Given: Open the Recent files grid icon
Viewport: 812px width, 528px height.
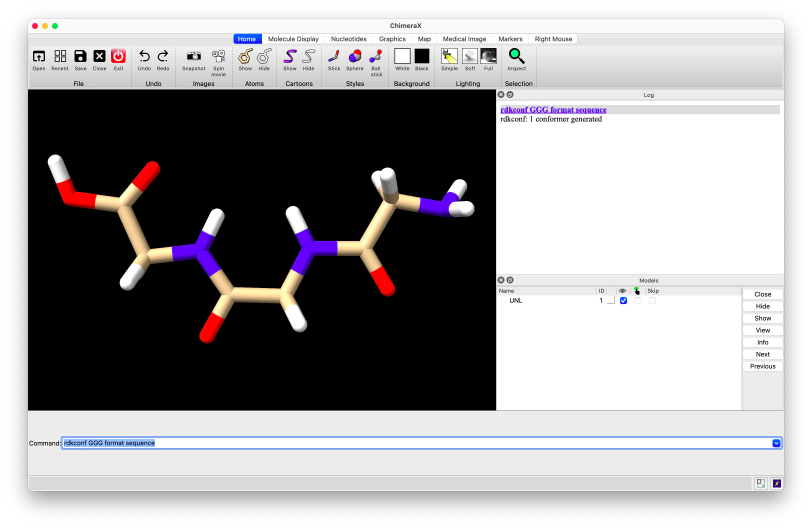Looking at the screenshot, I should (x=60, y=56).
